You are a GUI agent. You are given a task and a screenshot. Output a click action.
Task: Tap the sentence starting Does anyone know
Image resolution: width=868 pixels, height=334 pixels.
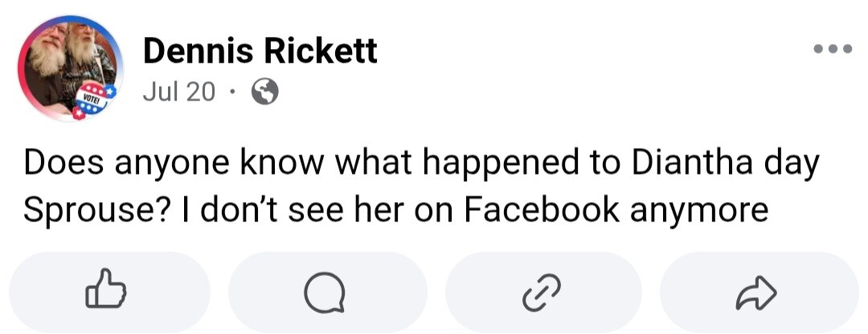pyautogui.click(x=420, y=187)
